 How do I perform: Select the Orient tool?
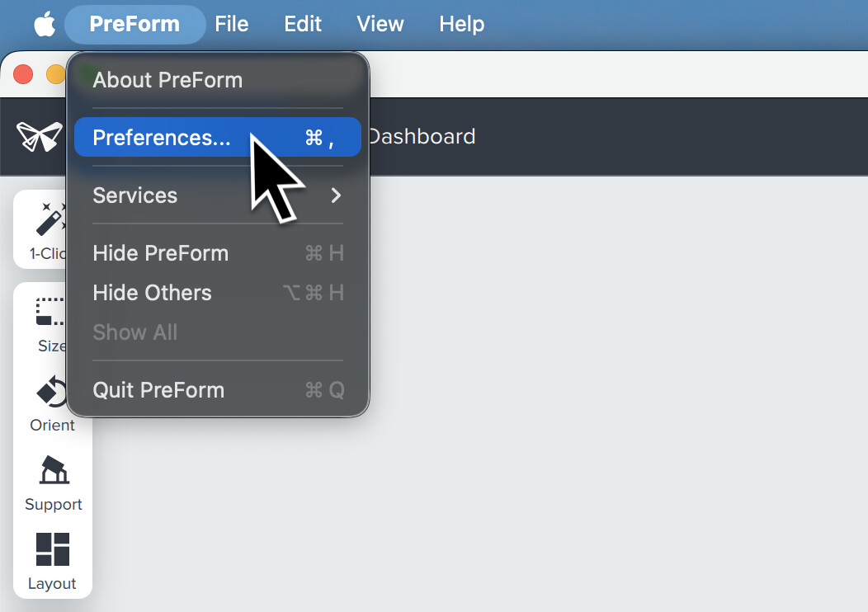click(x=52, y=403)
